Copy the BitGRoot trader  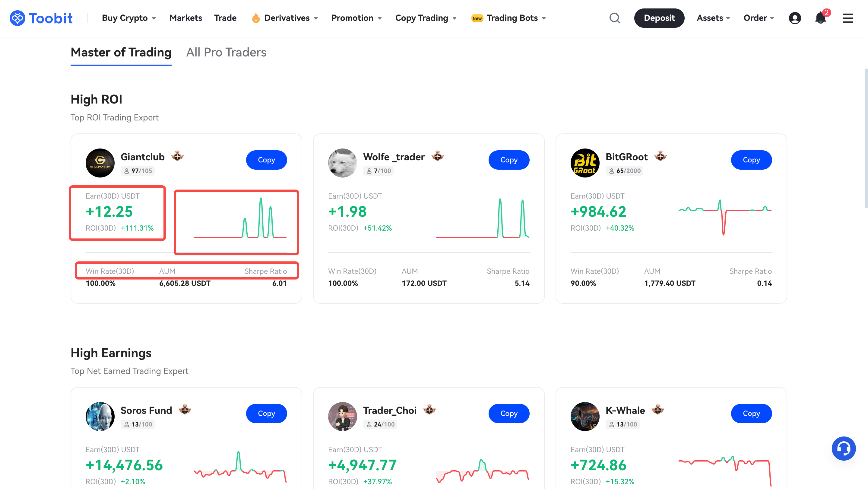(x=751, y=160)
